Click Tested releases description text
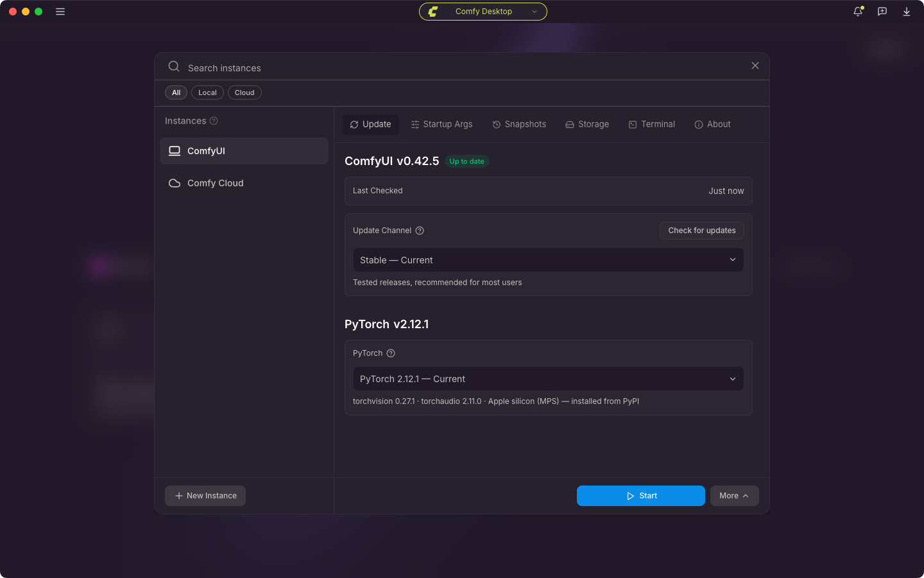Viewport: 924px width, 578px height. pyautogui.click(x=437, y=283)
